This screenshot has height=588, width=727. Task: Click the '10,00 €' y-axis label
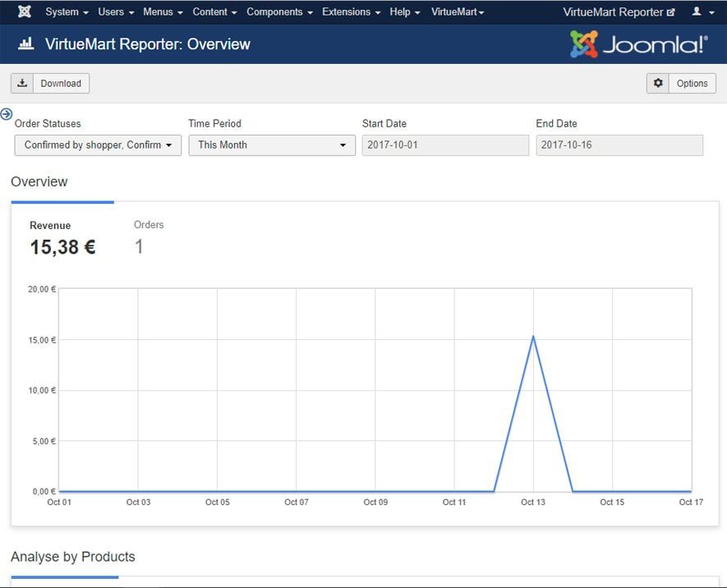[42, 391]
